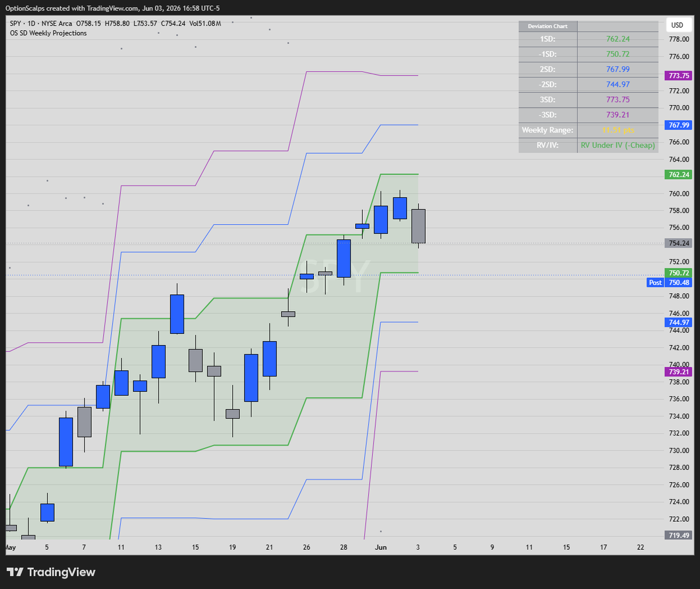The image size is (700, 589).
Task: Click the Post 750.48 price label
Action: pyautogui.click(x=670, y=283)
